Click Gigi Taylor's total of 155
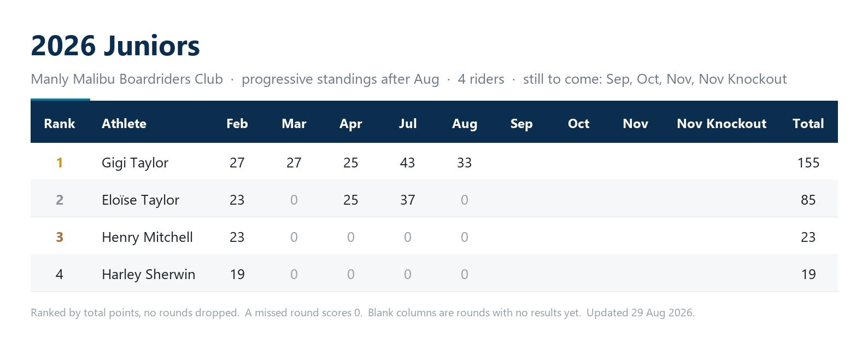 808,163
